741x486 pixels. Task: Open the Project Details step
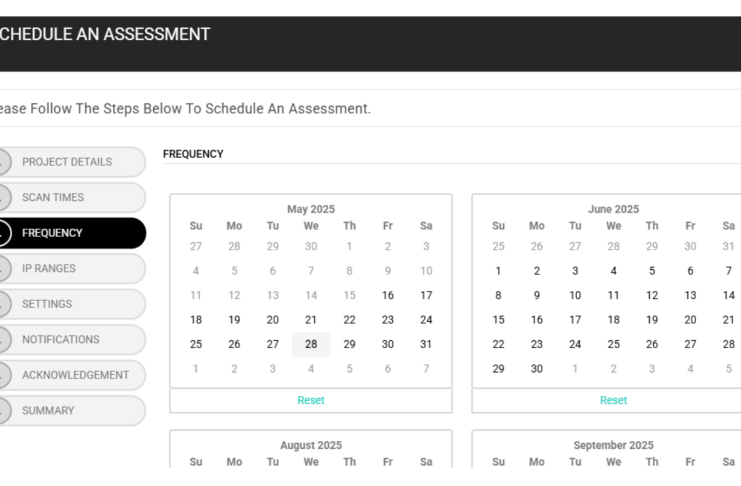tap(72, 162)
